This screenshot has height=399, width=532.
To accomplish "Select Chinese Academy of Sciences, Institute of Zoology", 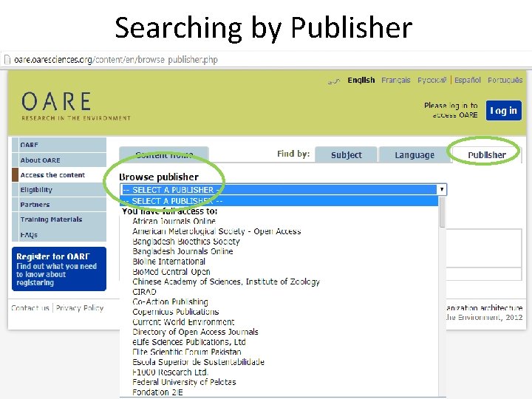I will tap(226, 282).
